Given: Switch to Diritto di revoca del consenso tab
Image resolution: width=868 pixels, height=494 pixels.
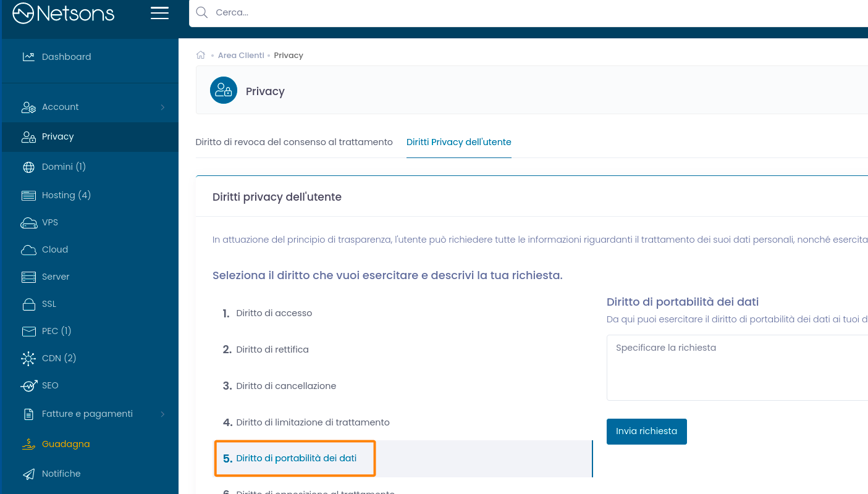Looking at the screenshot, I should click(x=294, y=142).
